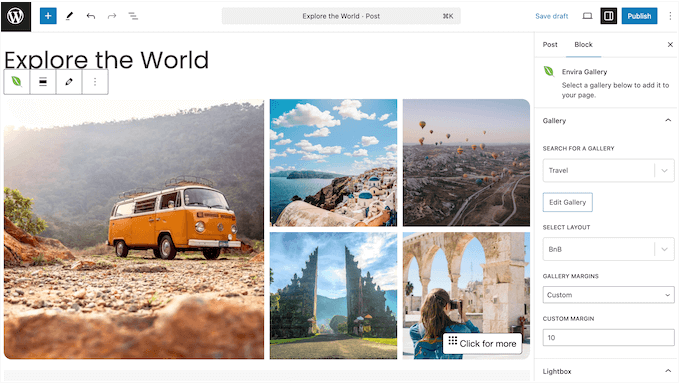Click the Envira Gallery leaf icon in sidebar
Viewport: 680px width, 384px height.
(x=549, y=71)
